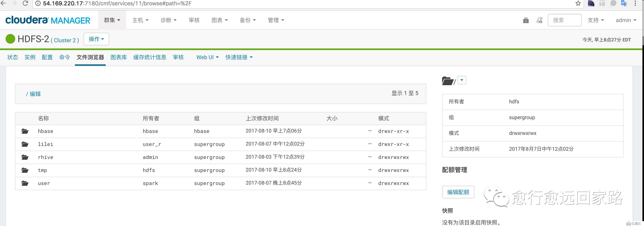Click owner cell spark
Viewport: 644px width, 226px height.
[x=150, y=183]
